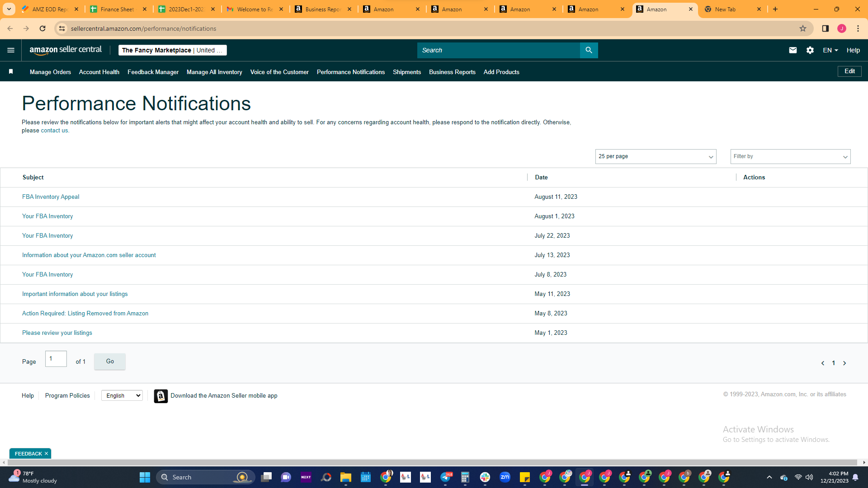Viewport: 868px width, 488px height.
Task: Click the Seller Central search box
Action: [498, 50]
